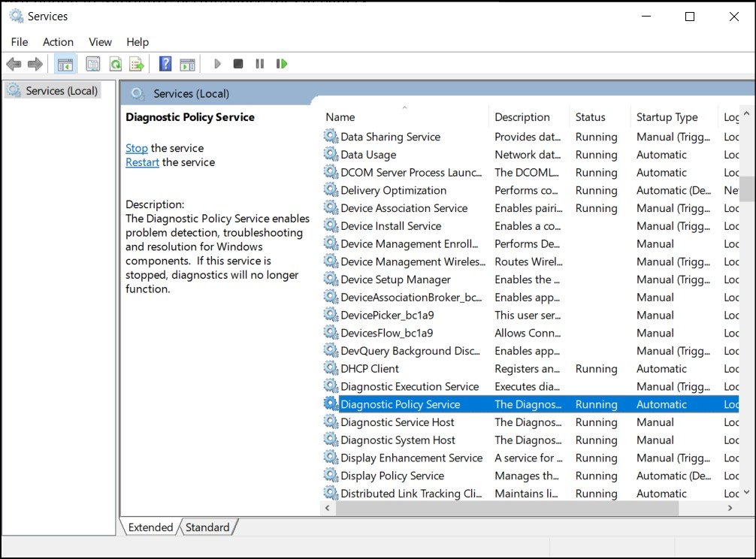Click the Show/Hide Console Tree icon
The image size is (756, 559).
point(65,64)
